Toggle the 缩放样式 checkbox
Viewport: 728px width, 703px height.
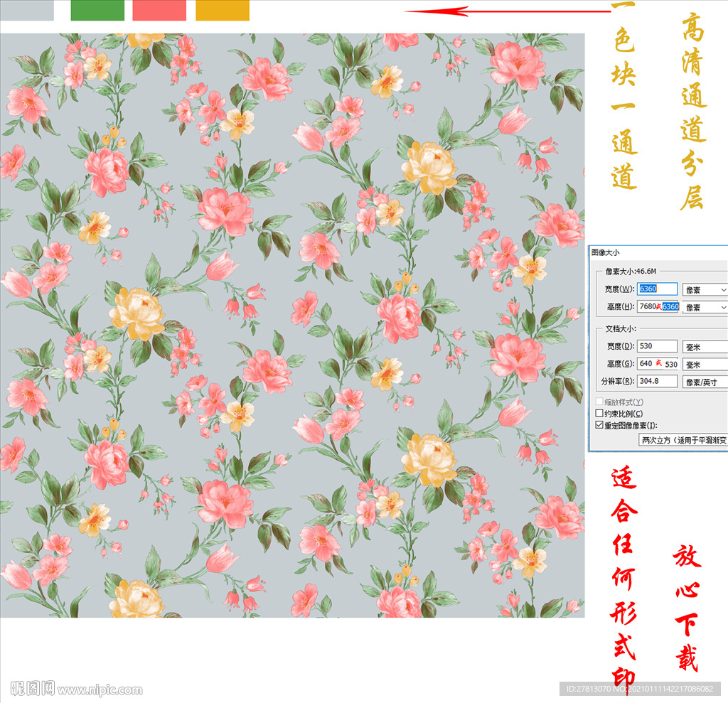tap(599, 402)
